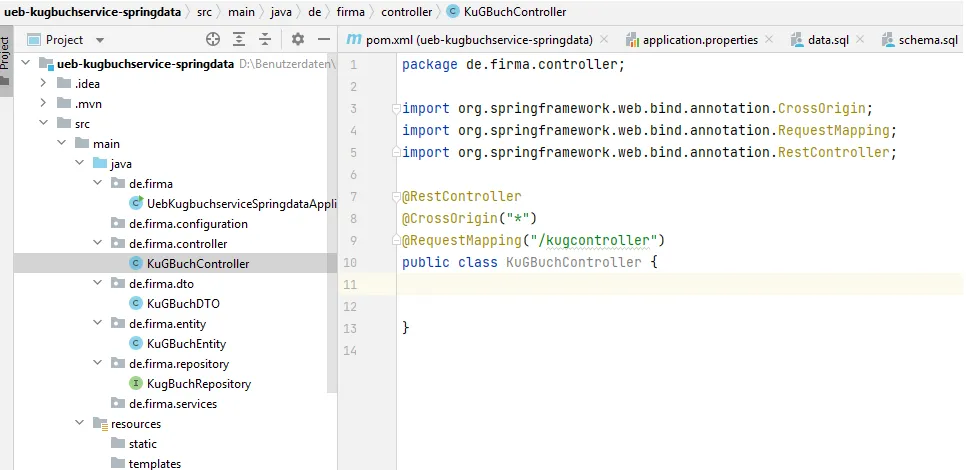Image resolution: width=966 pixels, height=470 pixels.
Task: Click the KuGBuchController class name in code
Action: pyautogui.click(x=574, y=262)
